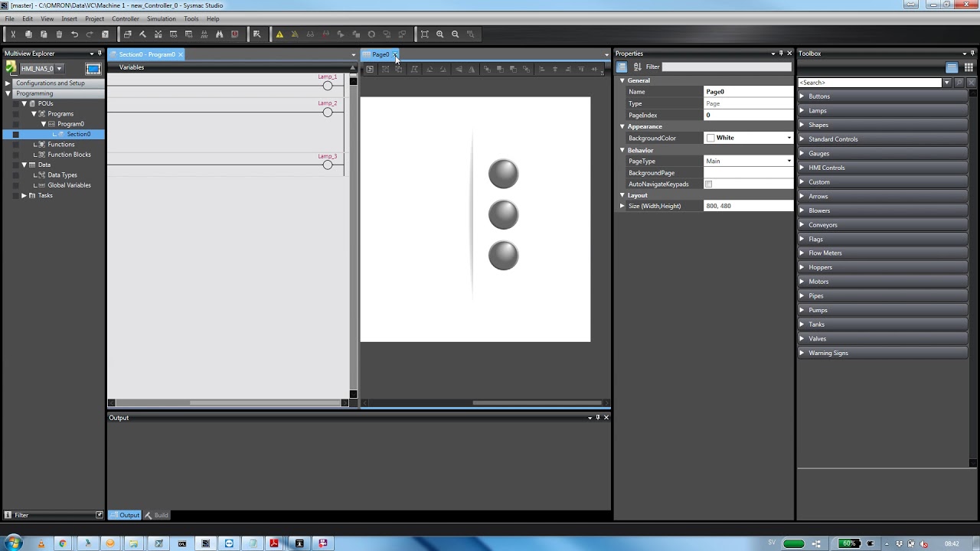Open the BackgroundColor dropdown
Screen dimensions: 980x551
[x=789, y=139]
